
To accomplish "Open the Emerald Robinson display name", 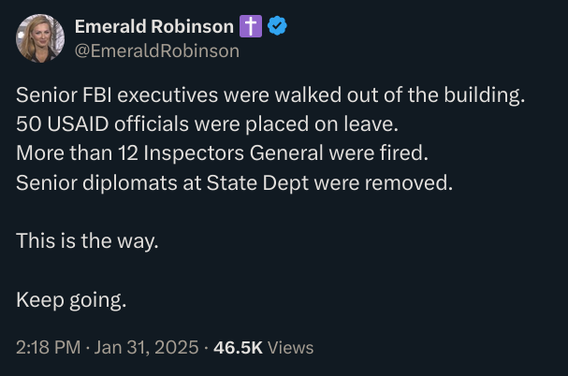I will 154,26.
